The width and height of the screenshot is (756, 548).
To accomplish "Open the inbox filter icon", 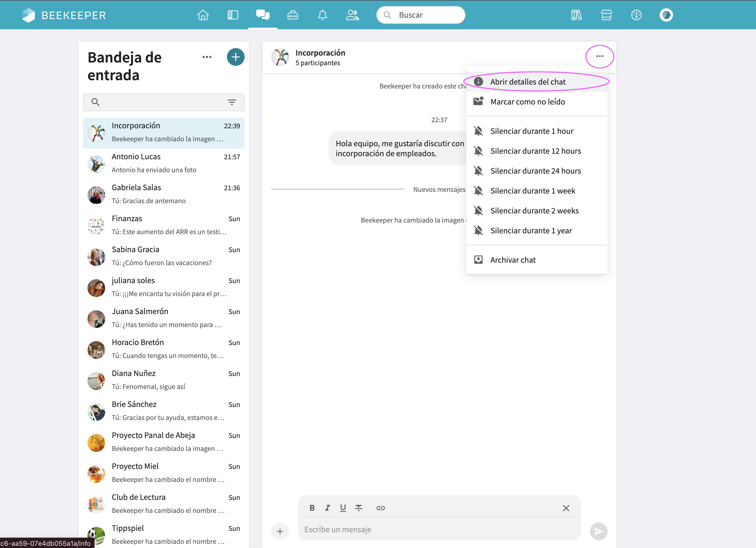I will [x=232, y=102].
